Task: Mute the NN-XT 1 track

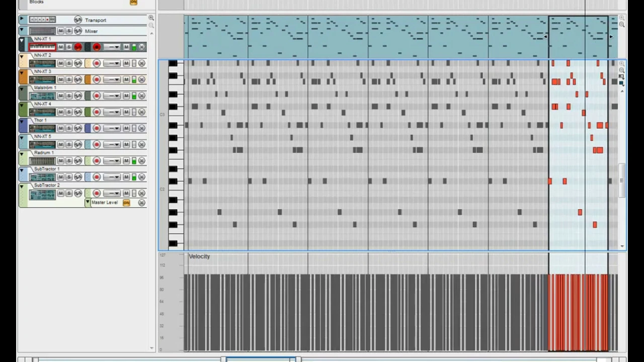Action: pos(61,47)
